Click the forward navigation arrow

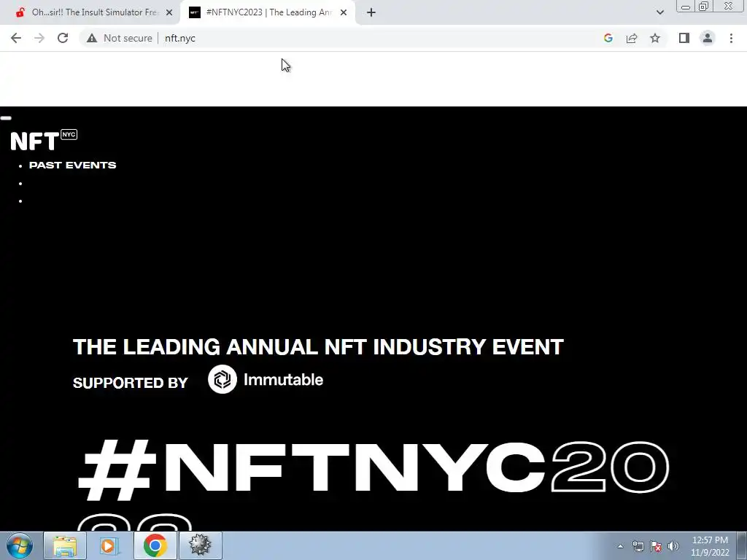tap(39, 38)
